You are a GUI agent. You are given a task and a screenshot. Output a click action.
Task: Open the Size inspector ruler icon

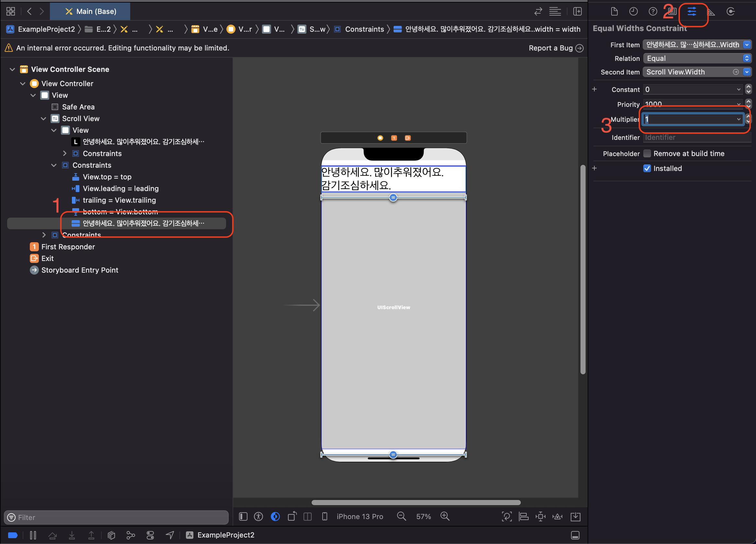pyautogui.click(x=711, y=12)
